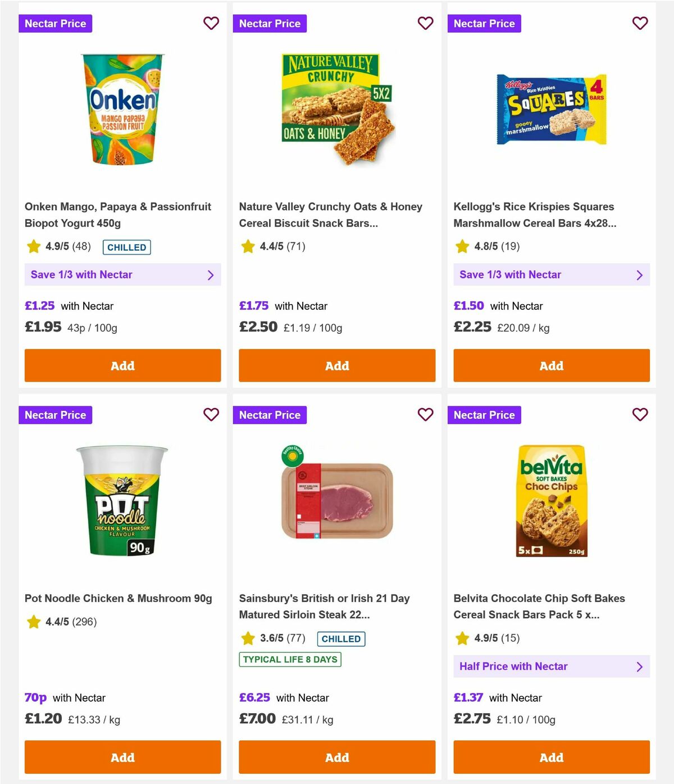
Task: Click the star rating icon on Pot Noodle
Action: tap(33, 622)
